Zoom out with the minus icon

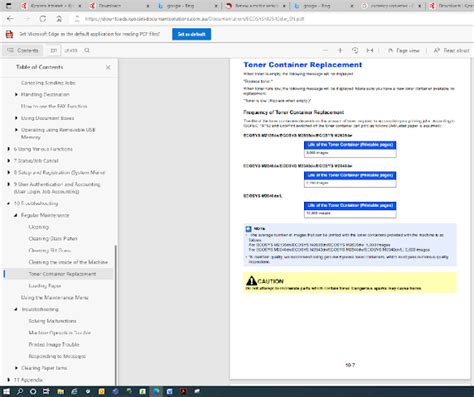click(x=325, y=50)
